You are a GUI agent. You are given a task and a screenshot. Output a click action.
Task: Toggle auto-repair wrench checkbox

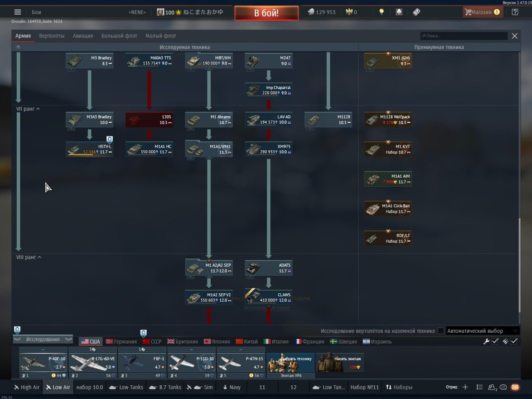click(495, 341)
